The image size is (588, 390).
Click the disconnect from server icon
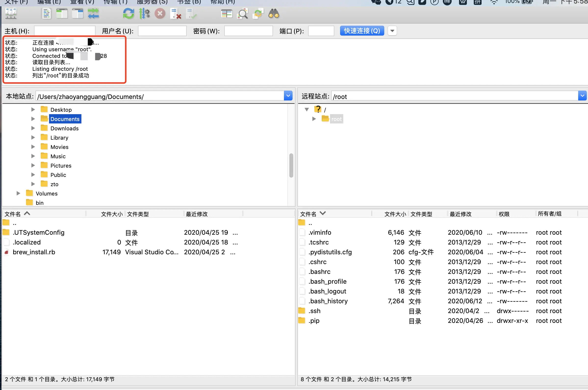click(x=176, y=14)
